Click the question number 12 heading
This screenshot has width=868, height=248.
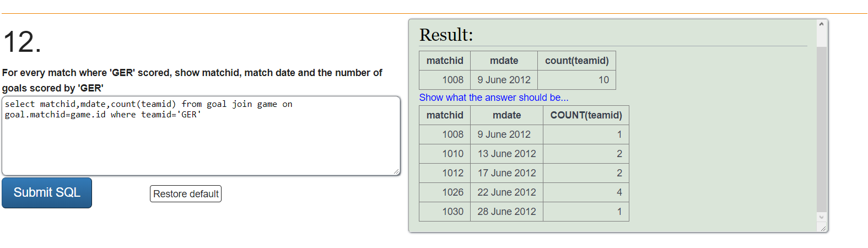click(x=22, y=42)
